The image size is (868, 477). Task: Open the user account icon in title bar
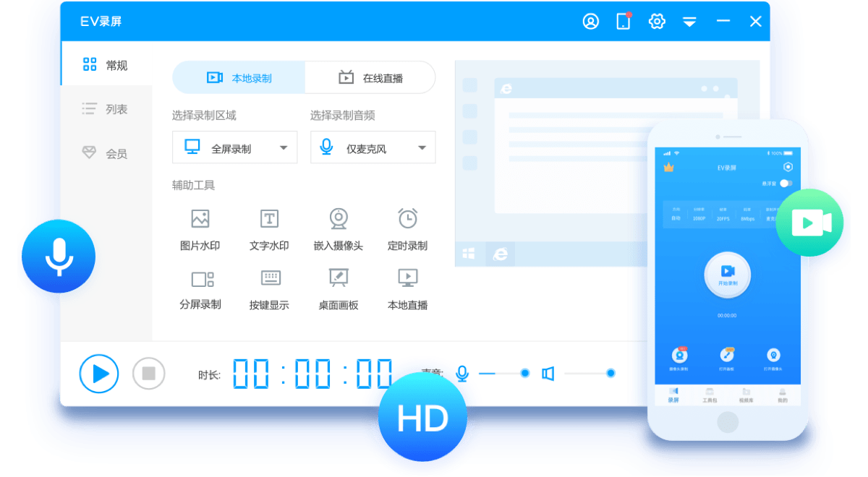tap(590, 21)
